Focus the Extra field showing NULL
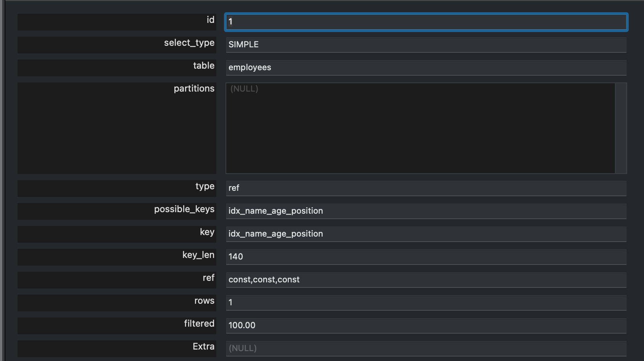The height and width of the screenshot is (361, 644). pyautogui.click(x=426, y=348)
